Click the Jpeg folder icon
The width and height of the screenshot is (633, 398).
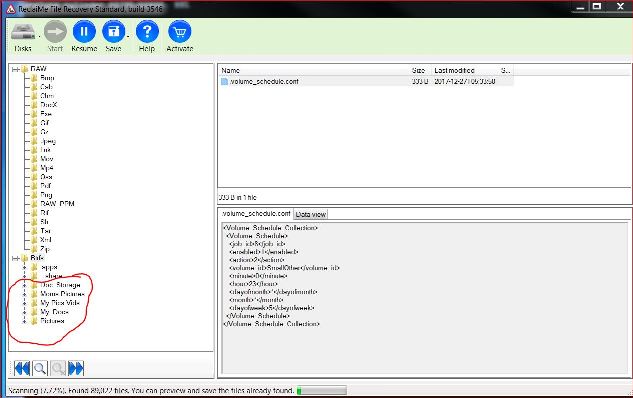click(x=34, y=141)
